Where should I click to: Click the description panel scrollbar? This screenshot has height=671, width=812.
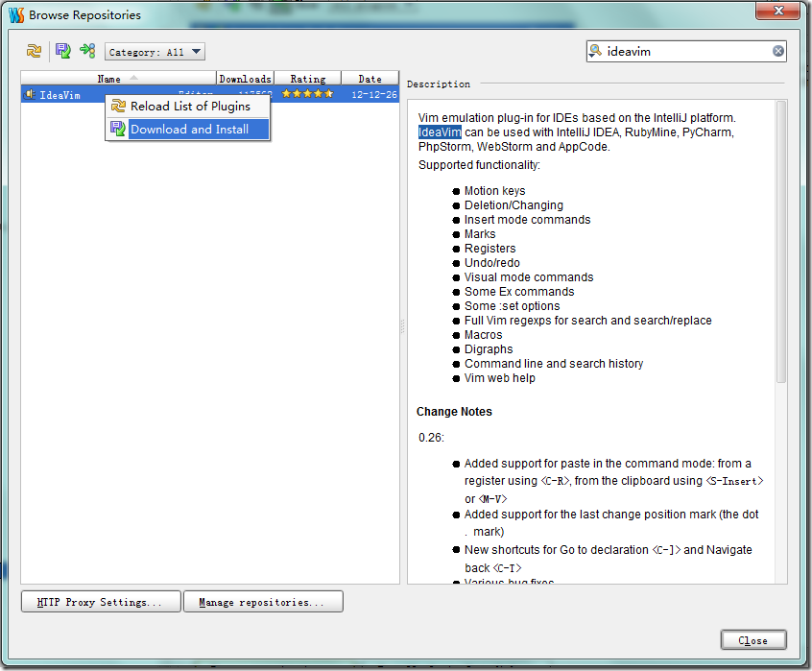[781, 242]
